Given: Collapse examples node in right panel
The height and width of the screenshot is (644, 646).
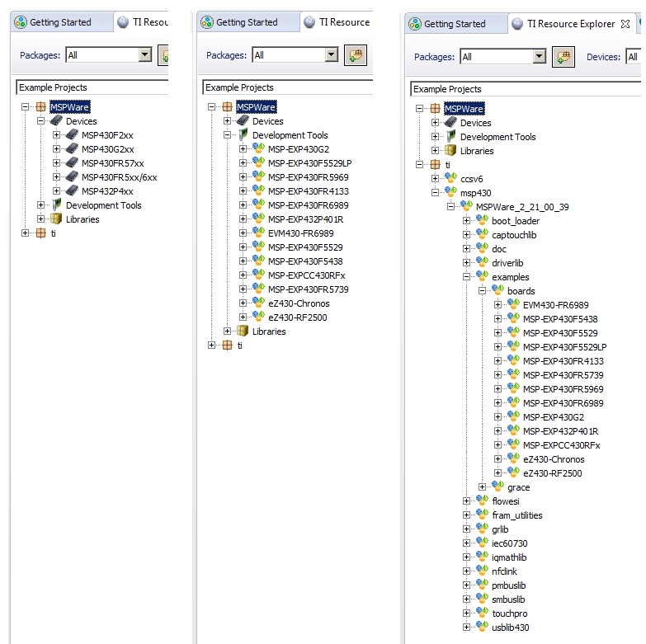Looking at the screenshot, I should [x=466, y=277].
